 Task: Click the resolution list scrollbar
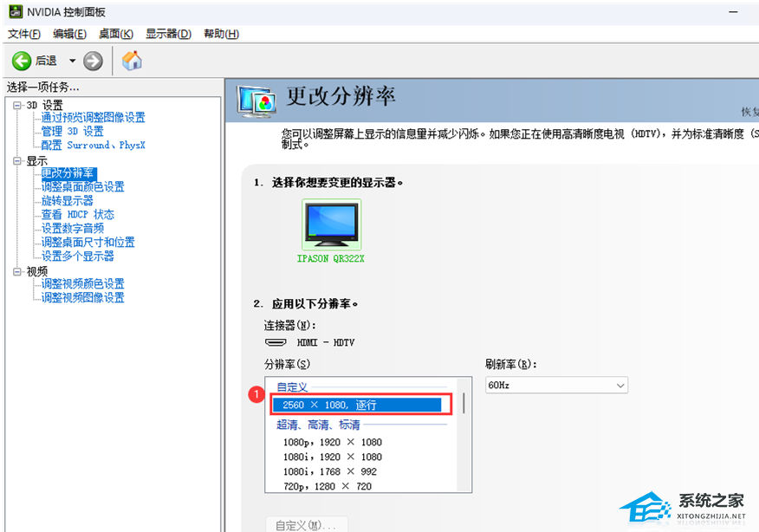tap(462, 403)
